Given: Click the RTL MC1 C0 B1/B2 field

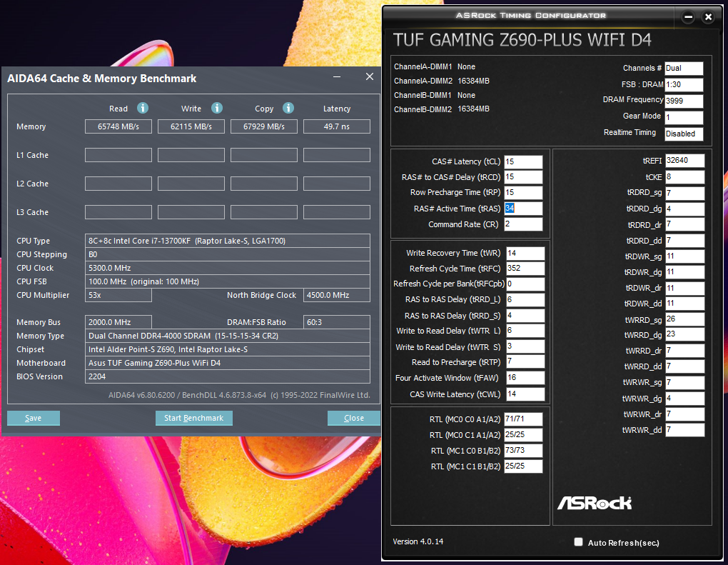Looking at the screenshot, I should click(x=523, y=450).
